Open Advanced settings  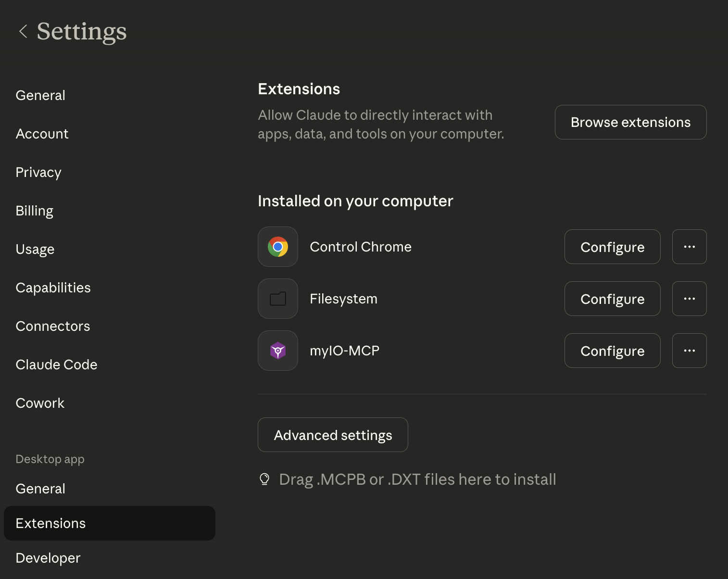(x=332, y=435)
